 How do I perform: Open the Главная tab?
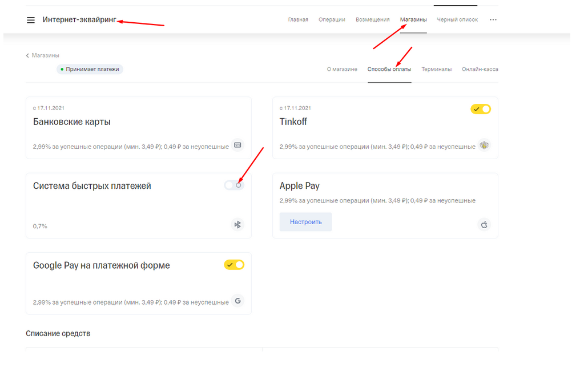click(x=298, y=19)
